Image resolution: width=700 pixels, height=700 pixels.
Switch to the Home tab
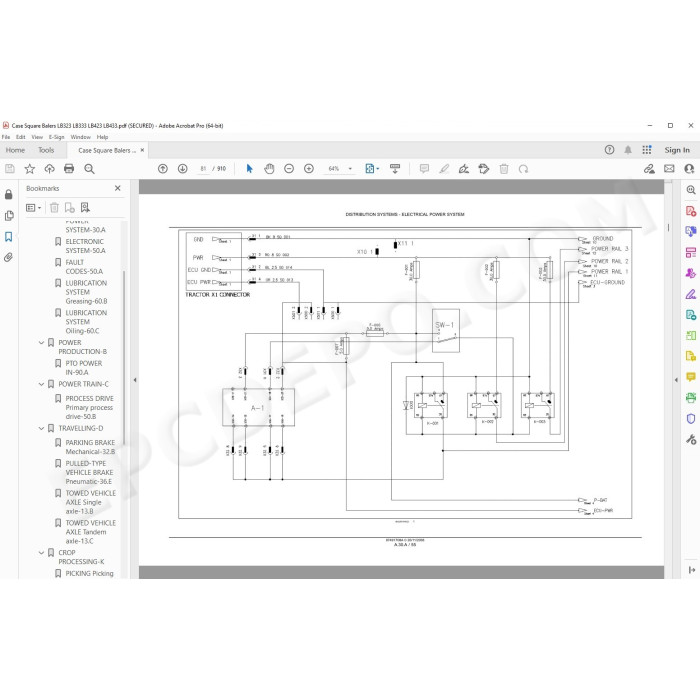pyautogui.click(x=15, y=150)
